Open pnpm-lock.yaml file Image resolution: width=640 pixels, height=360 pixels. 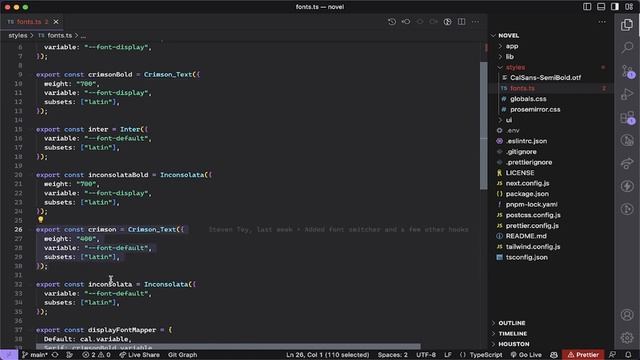coord(531,204)
